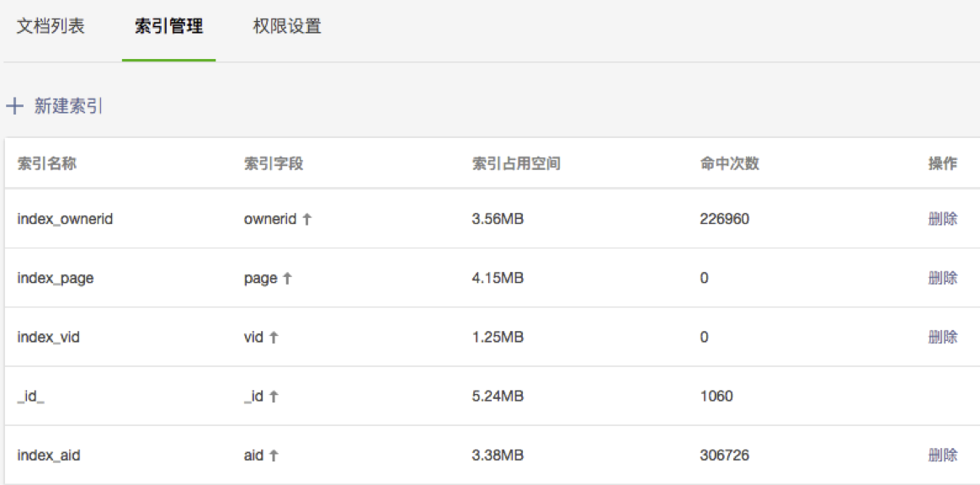Click the up arrow next to _id field

(273, 397)
